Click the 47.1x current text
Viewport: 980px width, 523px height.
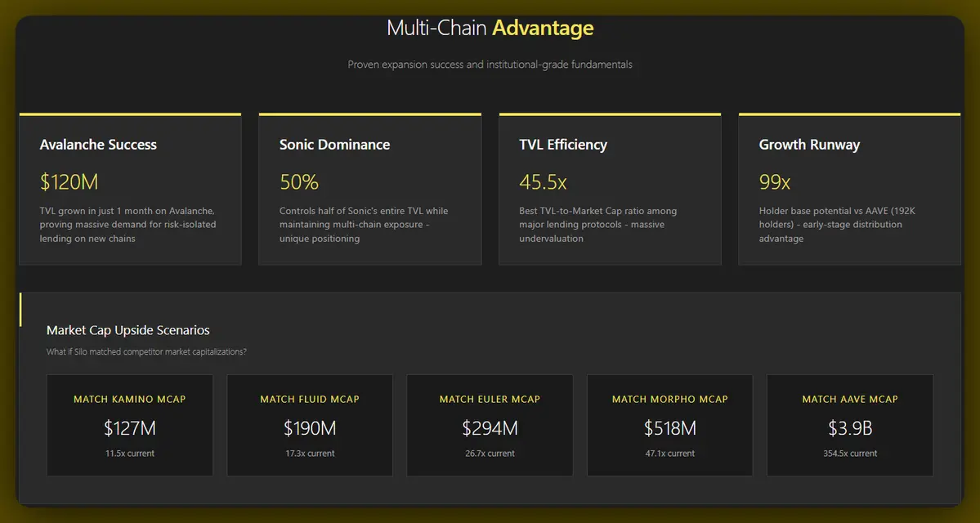pyautogui.click(x=669, y=454)
